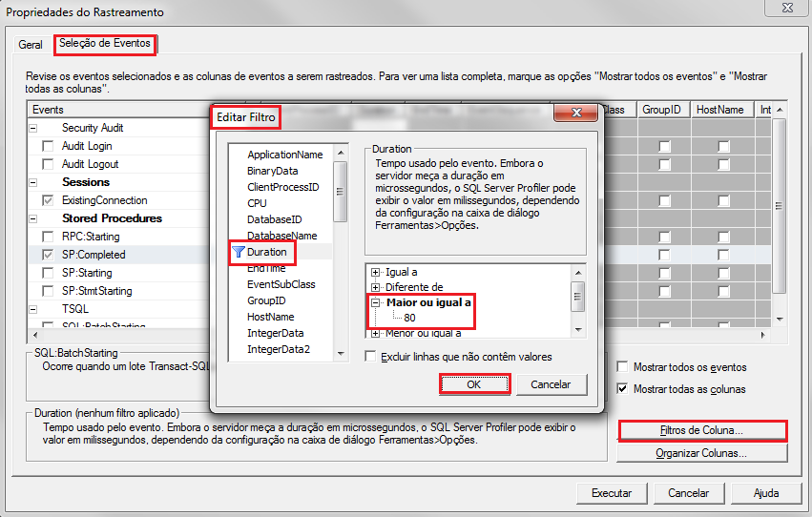Click the GroupID column header
Viewport: 812px width, 517px height.
click(664, 110)
